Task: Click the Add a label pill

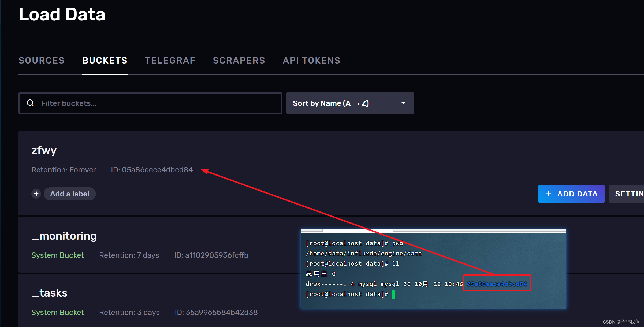Action: 70,194
